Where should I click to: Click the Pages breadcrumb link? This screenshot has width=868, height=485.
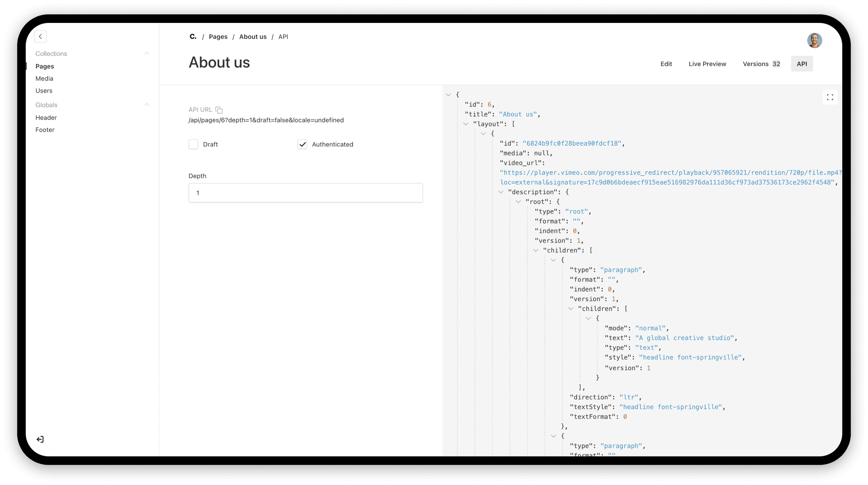click(218, 37)
